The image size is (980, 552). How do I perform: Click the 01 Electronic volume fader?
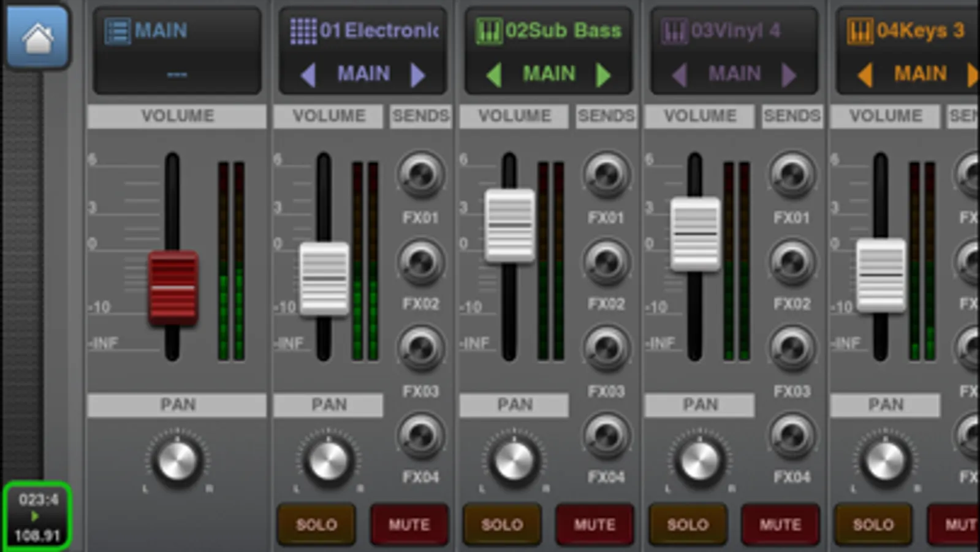(x=324, y=278)
